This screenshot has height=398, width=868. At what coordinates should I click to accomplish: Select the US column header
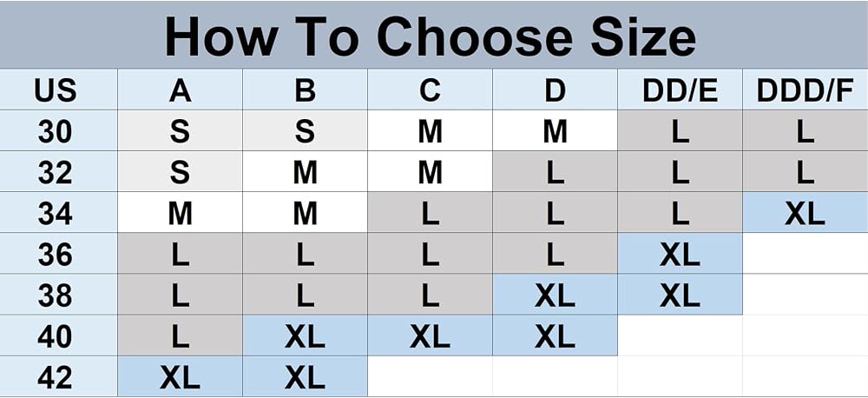point(59,90)
